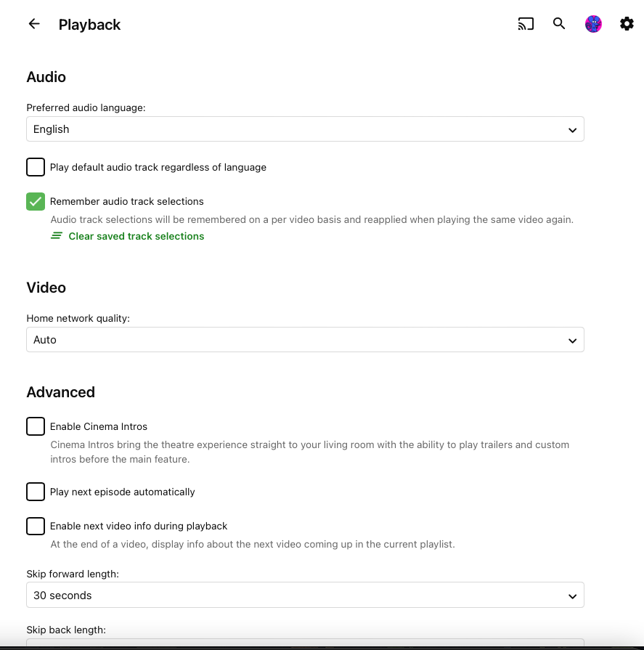The image size is (644, 650).
Task: Enable Cinema Intros checkbox
Action: click(36, 426)
